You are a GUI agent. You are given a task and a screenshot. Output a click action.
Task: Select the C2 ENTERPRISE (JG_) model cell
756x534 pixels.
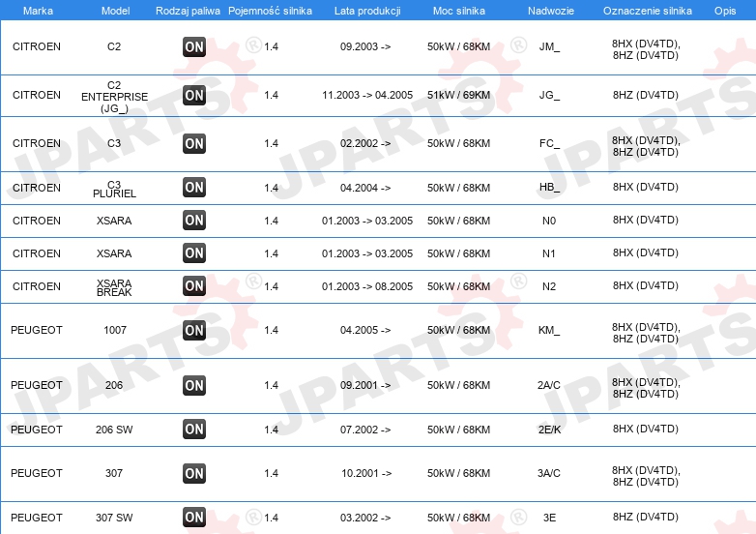pos(114,97)
